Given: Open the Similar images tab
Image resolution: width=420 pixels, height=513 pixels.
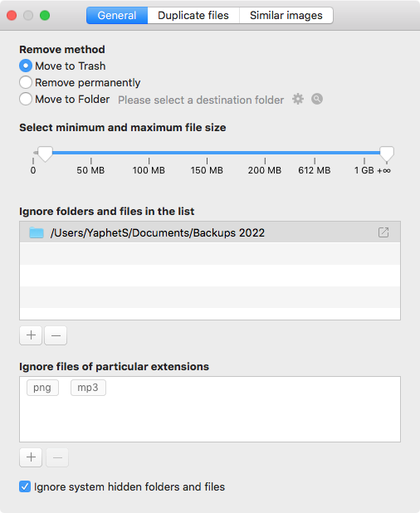Looking at the screenshot, I should [286, 16].
